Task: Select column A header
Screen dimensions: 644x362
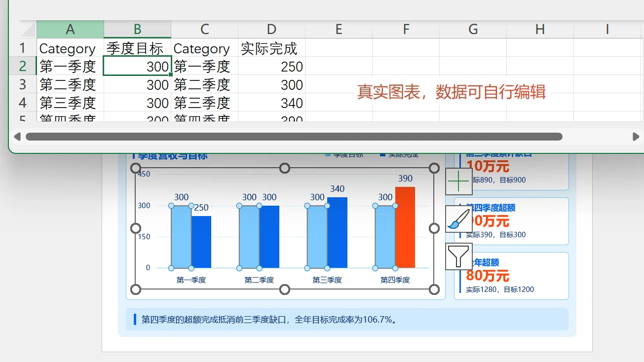Action: click(x=70, y=29)
